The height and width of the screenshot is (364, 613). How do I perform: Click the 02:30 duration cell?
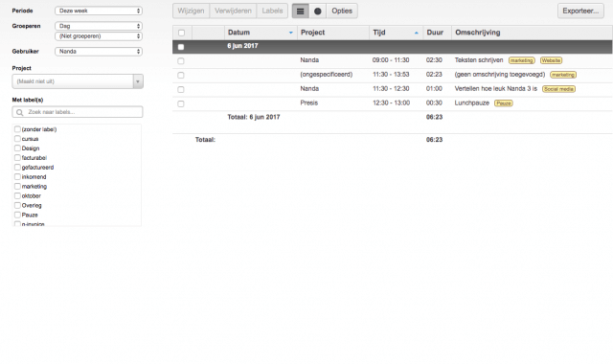434,60
